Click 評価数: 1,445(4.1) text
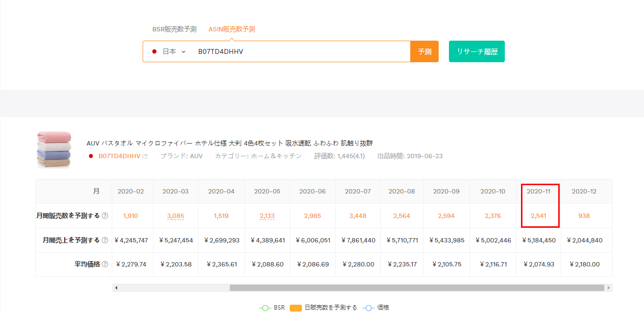 point(340,156)
